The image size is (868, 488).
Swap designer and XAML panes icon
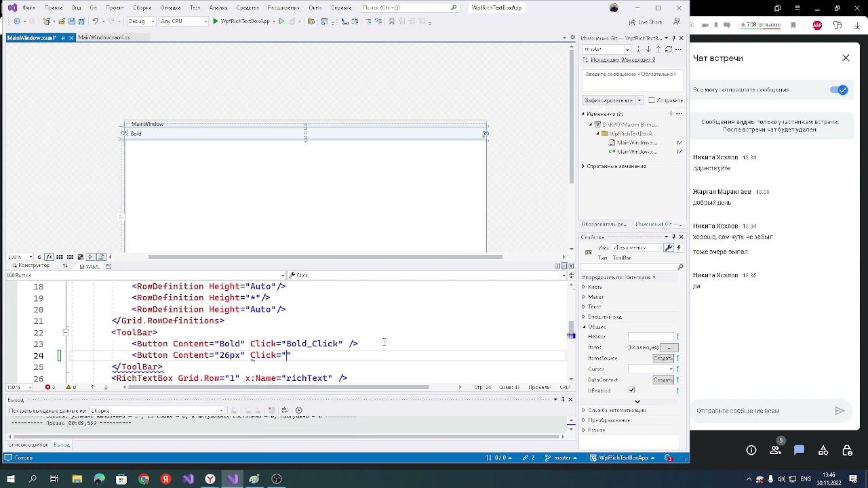tap(66, 266)
